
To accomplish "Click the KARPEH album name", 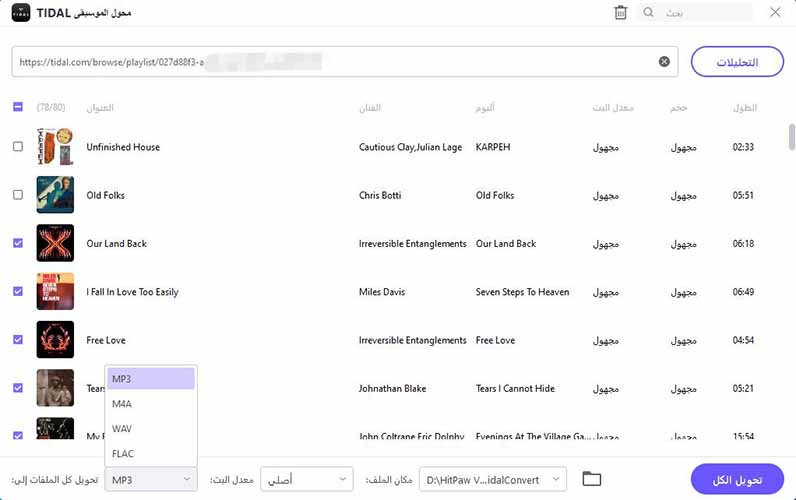I will 492,147.
